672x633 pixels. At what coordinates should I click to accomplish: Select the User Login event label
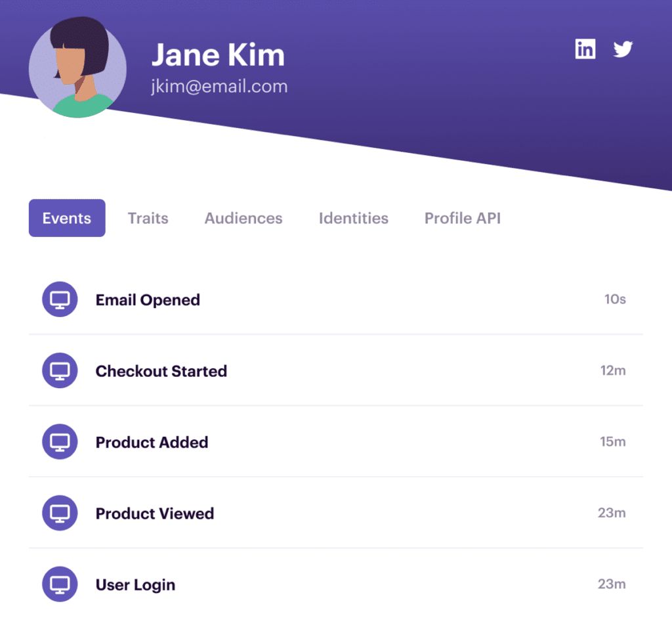(135, 585)
